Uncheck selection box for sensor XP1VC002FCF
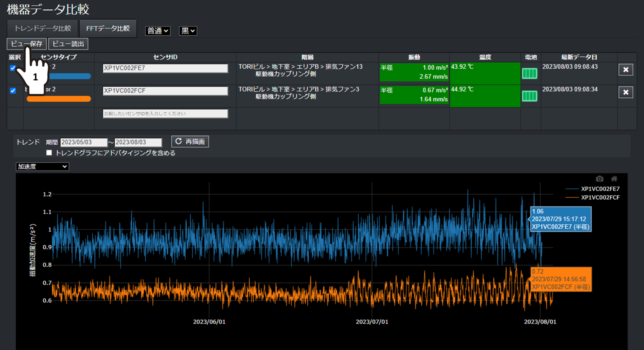The height and width of the screenshot is (350, 644). 13,91
